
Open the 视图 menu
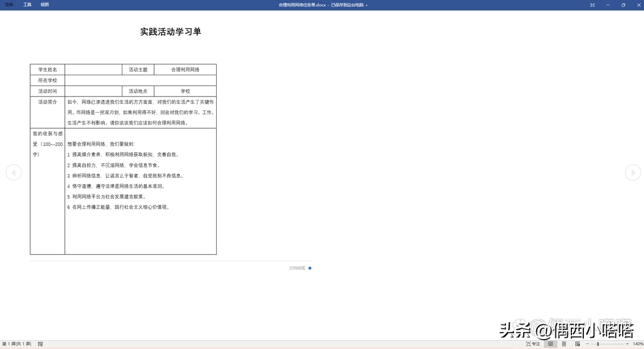44,5
